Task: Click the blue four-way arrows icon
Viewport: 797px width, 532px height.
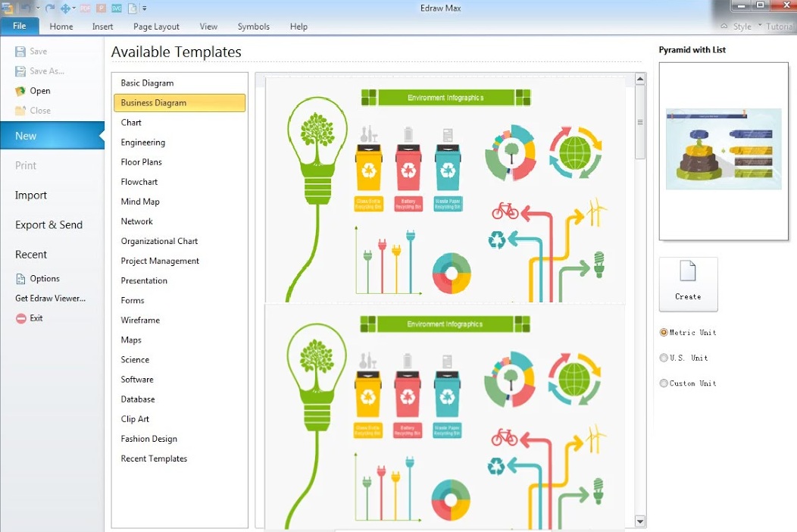Action: point(65,8)
